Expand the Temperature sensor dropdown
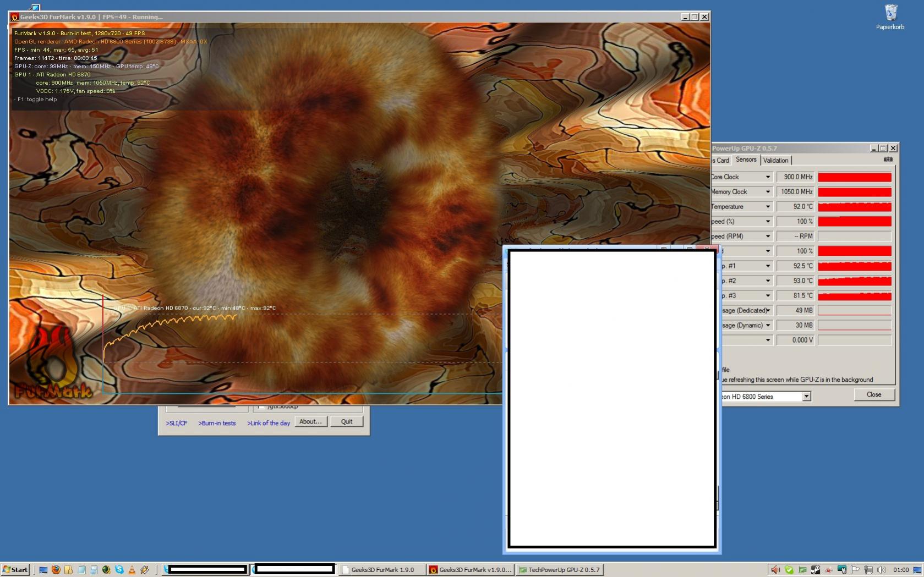The height and width of the screenshot is (577, 924). (768, 207)
